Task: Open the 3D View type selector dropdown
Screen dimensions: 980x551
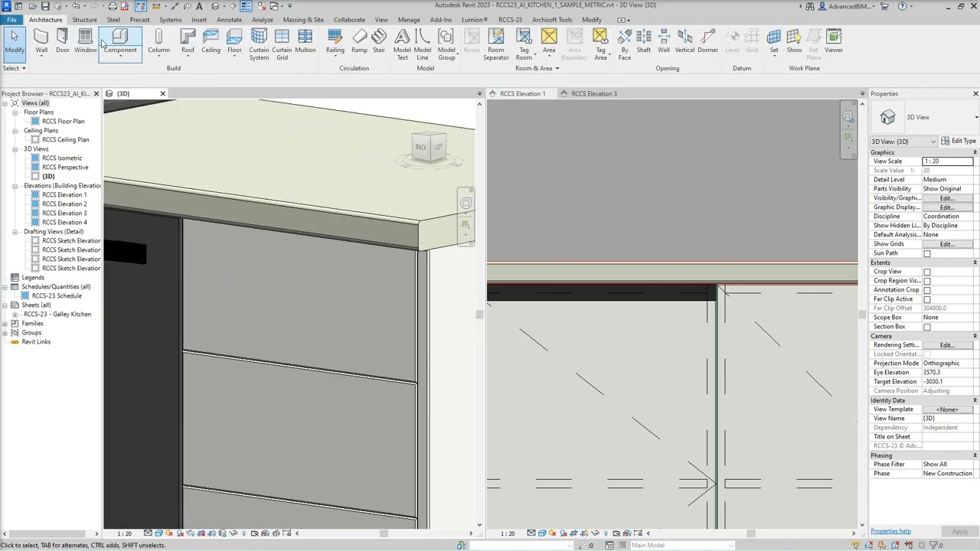Action: 976,117
